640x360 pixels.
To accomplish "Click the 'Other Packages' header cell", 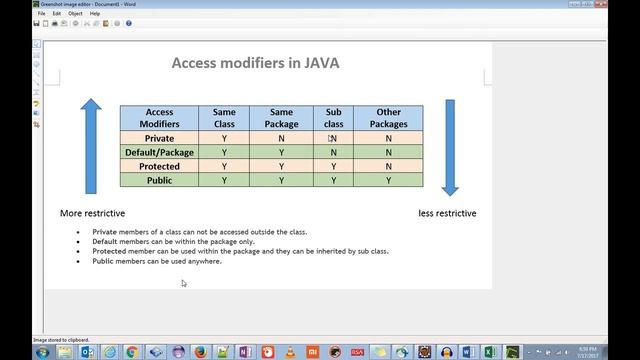I will (389, 118).
